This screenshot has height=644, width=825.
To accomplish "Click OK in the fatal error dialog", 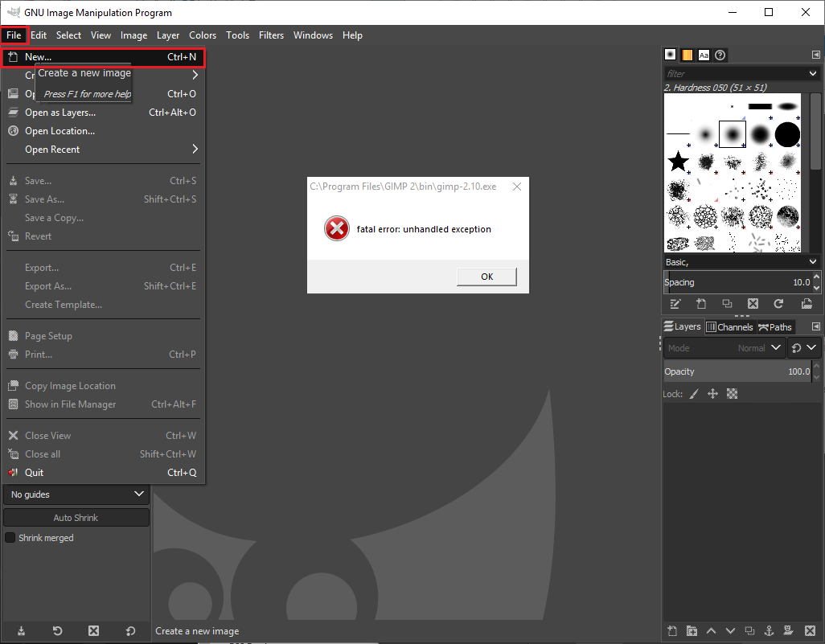I will [486, 277].
